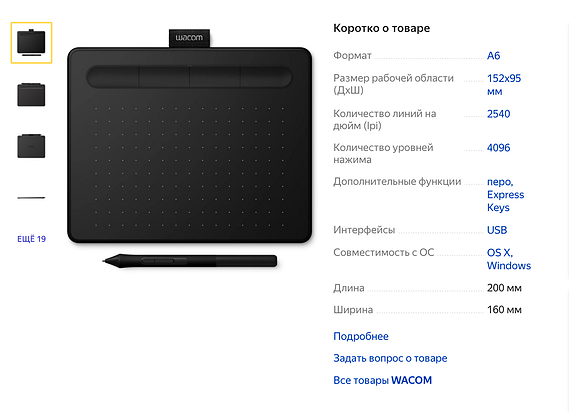This screenshot has width=569, height=412.
Task: Click the stylus pen in the product image
Action: [x=189, y=261]
